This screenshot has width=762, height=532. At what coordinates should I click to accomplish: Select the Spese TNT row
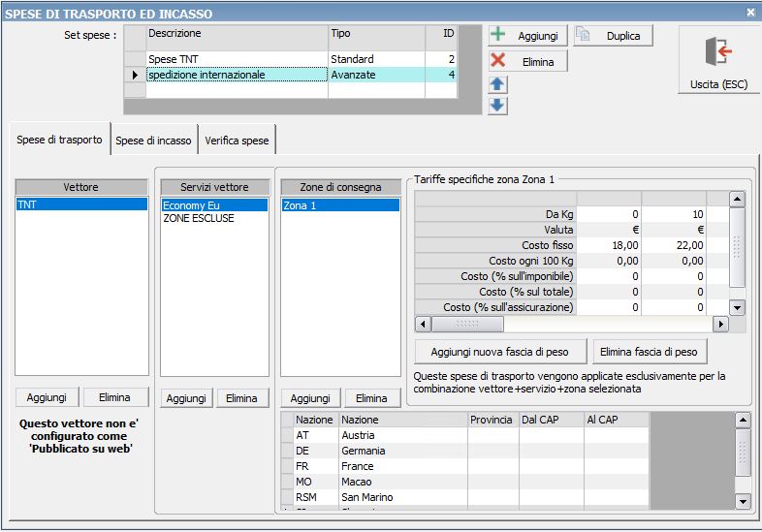290,59
